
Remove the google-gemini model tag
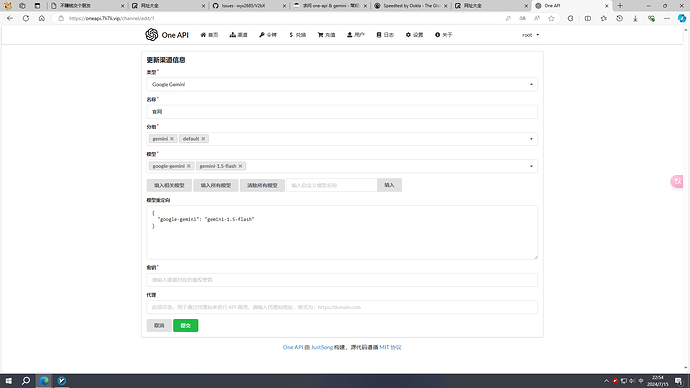(x=189, y=166)
